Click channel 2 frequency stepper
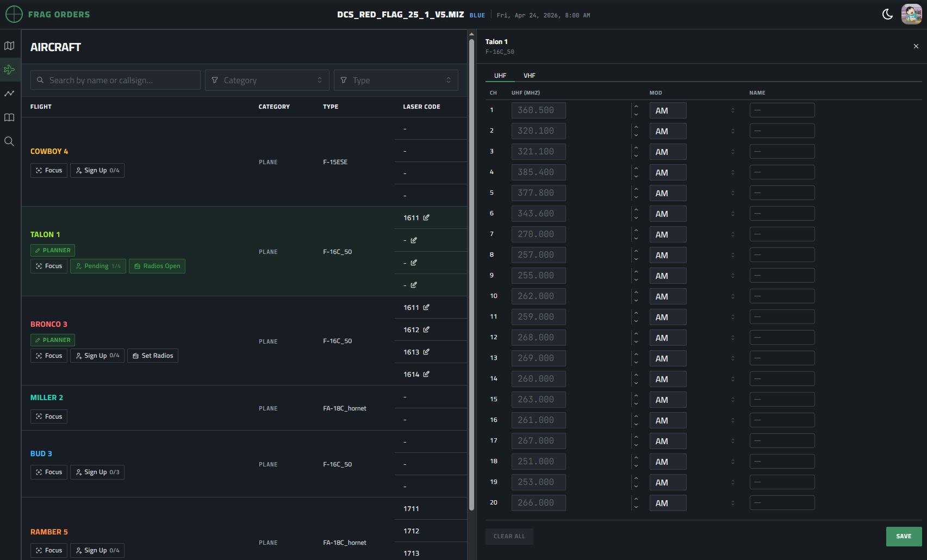927x560 pixels. click(636, 131)
